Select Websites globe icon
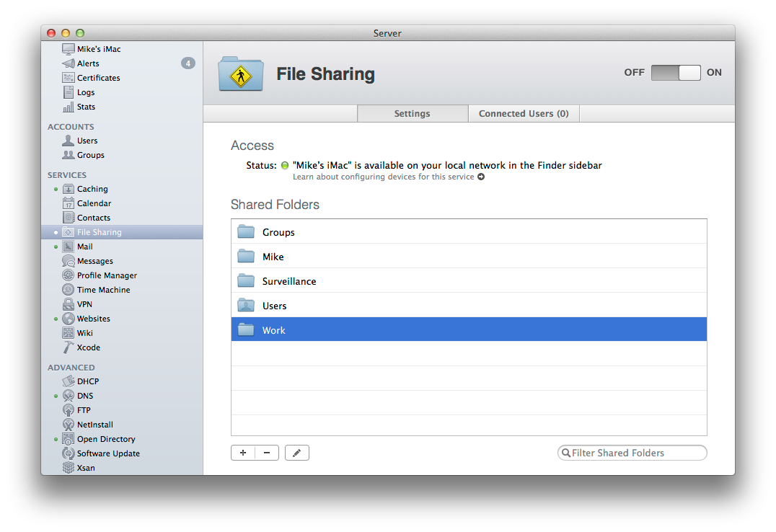The image size is (776, 532). pos(69,318)
